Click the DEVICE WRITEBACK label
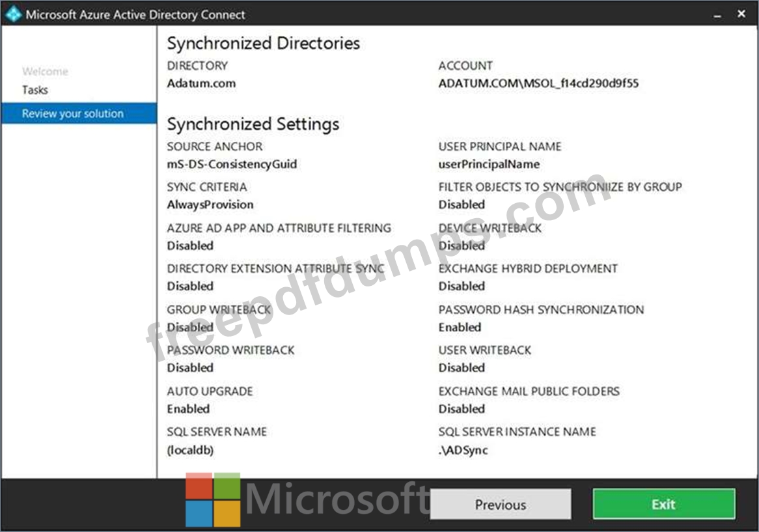This screenshot has width=759, height=532. [x=490, y=229]
